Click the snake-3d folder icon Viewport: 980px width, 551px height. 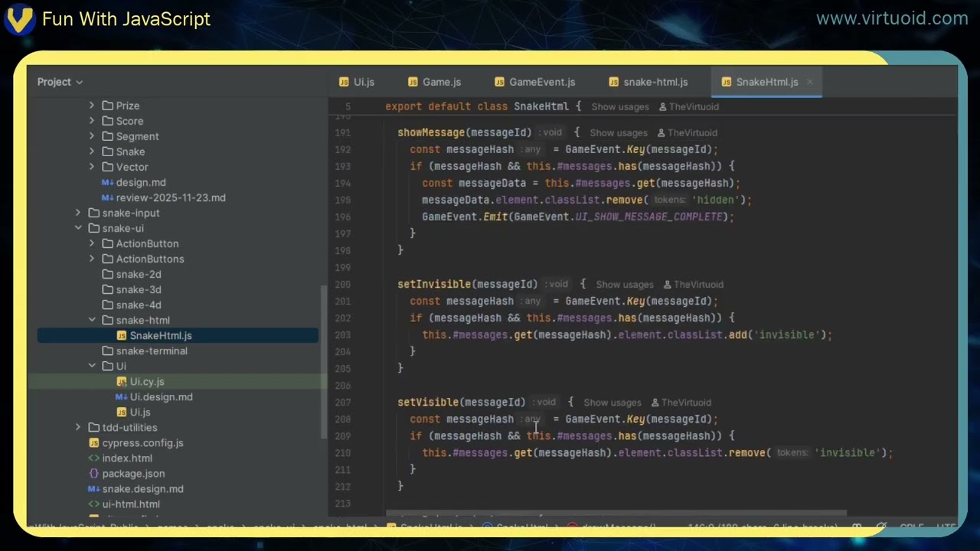coord(108,289)
